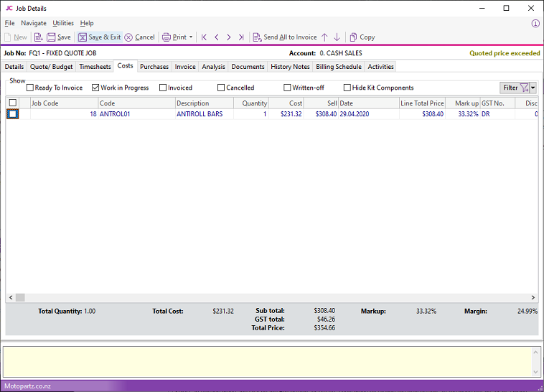Click the Cancel circle-x icon

pos(128,37)
